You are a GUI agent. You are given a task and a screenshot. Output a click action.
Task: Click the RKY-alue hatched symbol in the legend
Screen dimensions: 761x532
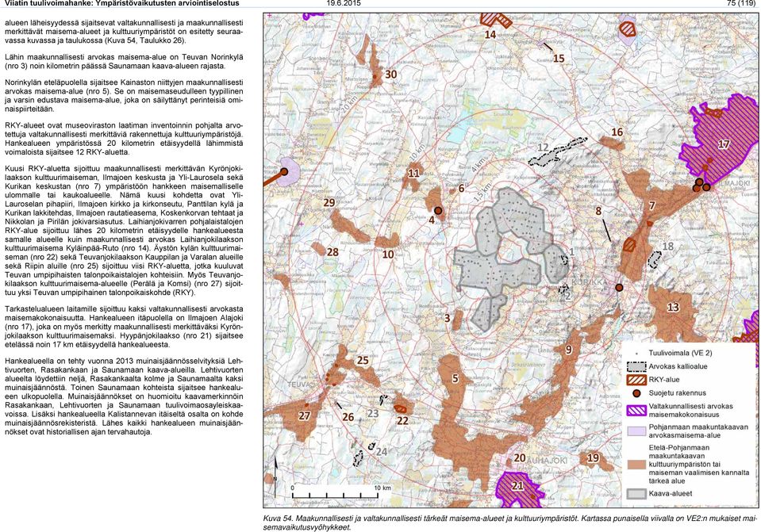pyautogui.click(x=636, y=380)
